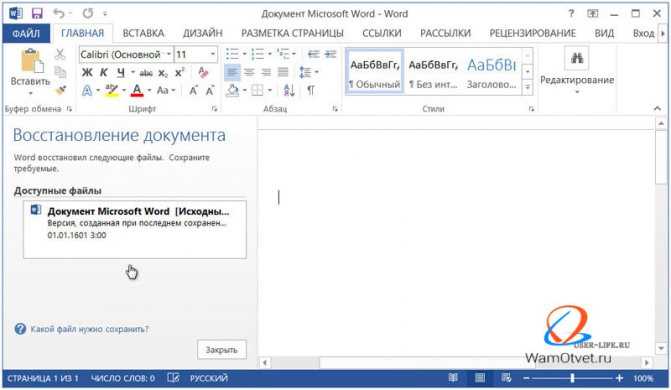
Task: Click the Undo arrow icon
Action: click(59, 13)
